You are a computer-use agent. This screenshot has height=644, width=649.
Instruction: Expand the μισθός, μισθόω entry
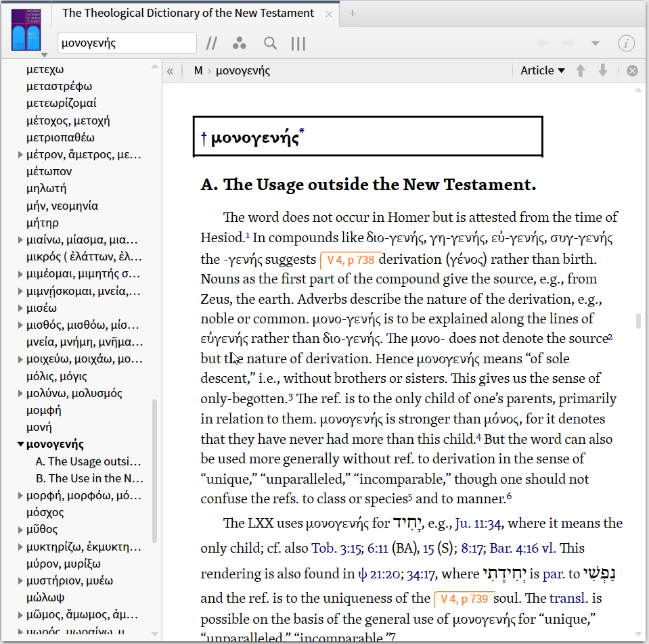[20, 325]
